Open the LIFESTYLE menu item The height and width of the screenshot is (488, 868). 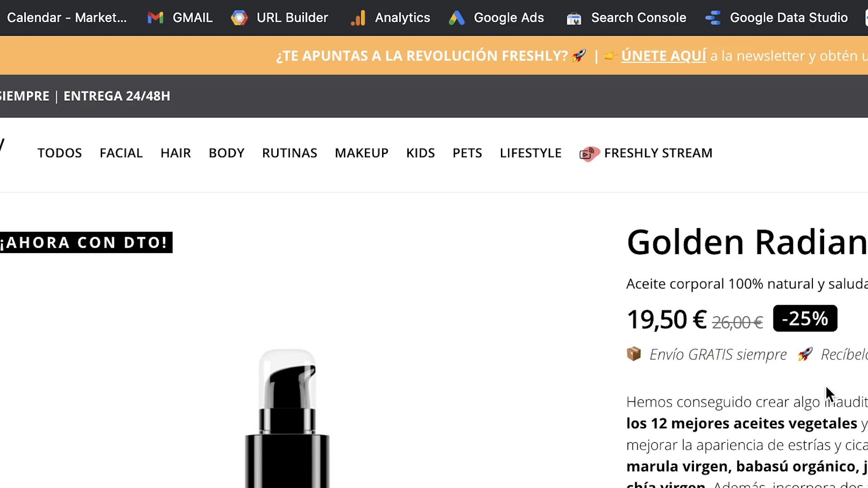pyautogui.click(x=530, y=153)
